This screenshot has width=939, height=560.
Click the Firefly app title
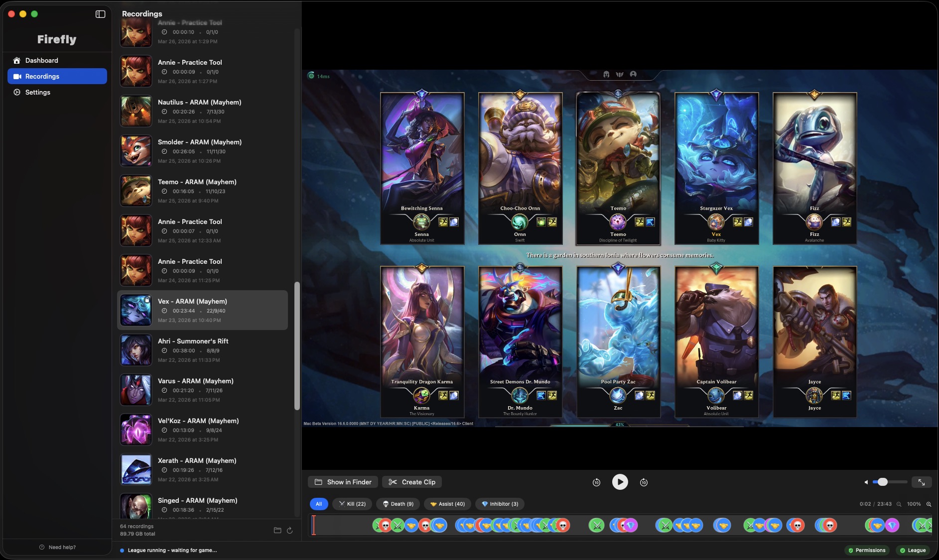coord(57,39)
